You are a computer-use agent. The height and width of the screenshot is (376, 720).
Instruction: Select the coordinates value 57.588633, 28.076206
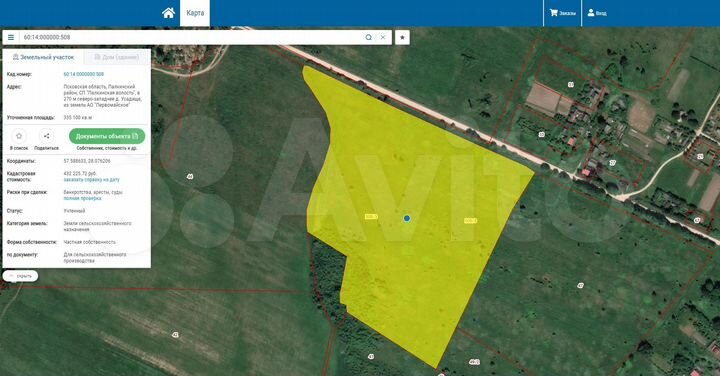tap(87, 161)
